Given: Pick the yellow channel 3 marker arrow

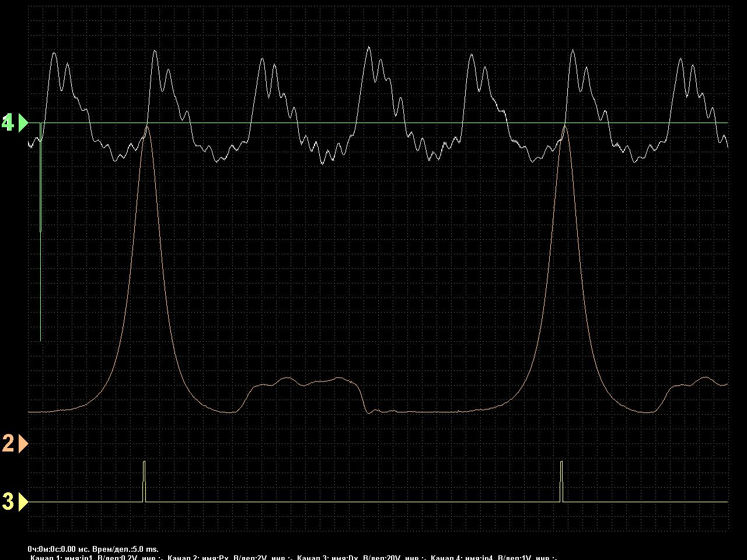Looking at the screenshot, I should (x=23, y=502).
